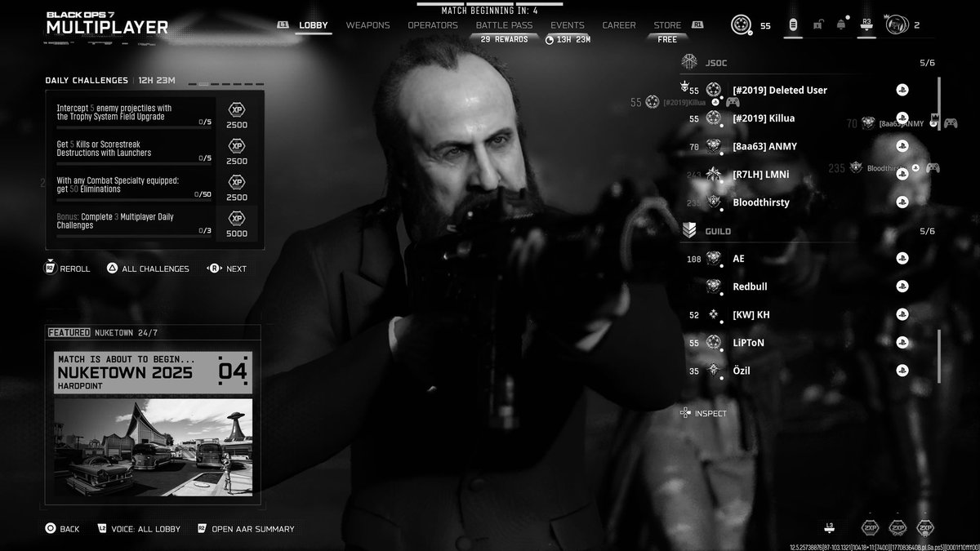Click the JSOC faction emblem icon
980x551 pixels.
[x=688, y=61]
